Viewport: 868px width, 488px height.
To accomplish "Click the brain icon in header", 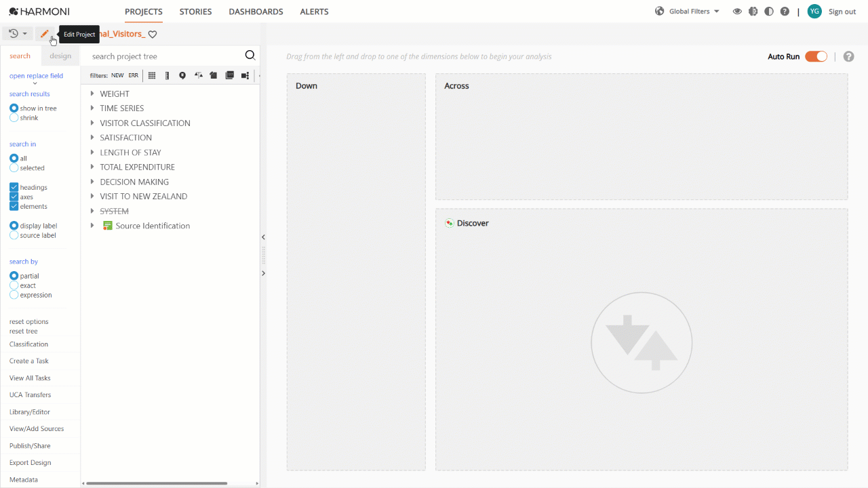I will coord(753,12).
